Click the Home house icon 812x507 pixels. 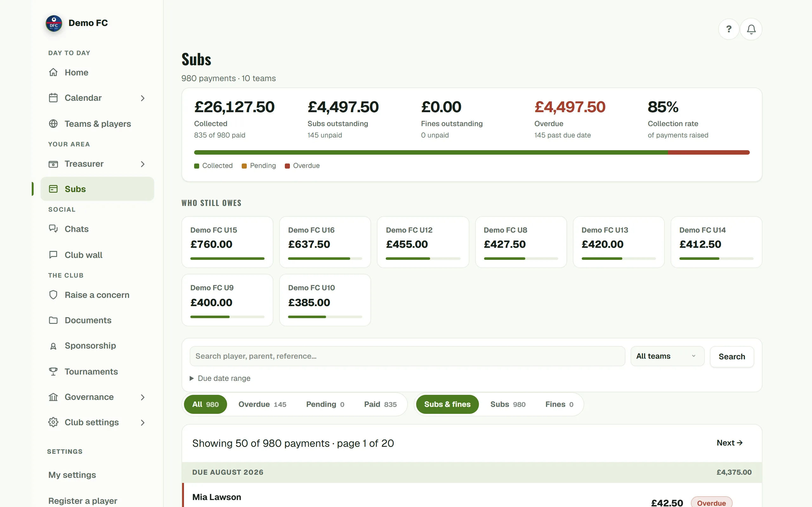53,72
